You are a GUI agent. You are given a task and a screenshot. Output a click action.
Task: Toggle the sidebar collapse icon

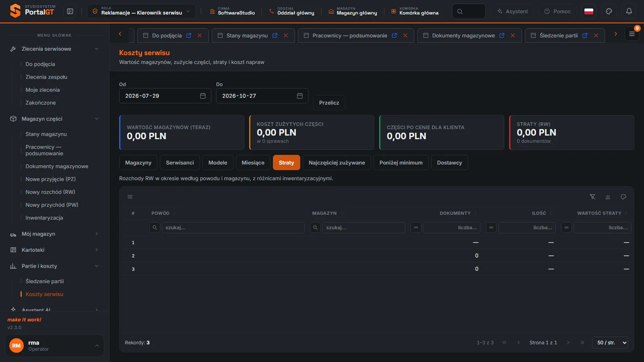coord(70,11)
